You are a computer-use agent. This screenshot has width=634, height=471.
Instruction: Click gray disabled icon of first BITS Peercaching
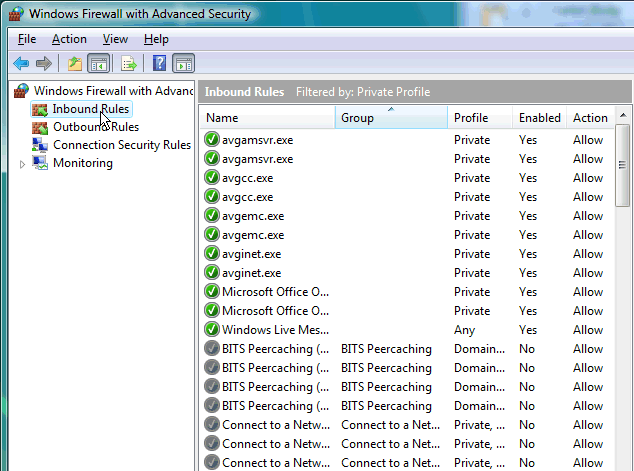tap(212, 348)
